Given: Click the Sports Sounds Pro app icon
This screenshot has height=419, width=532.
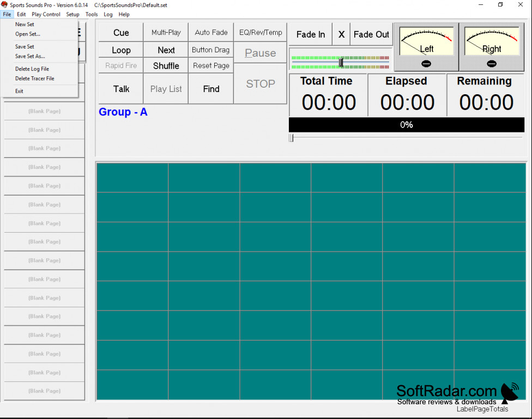Looking at the screenshot, I should [x=4, y=5].
